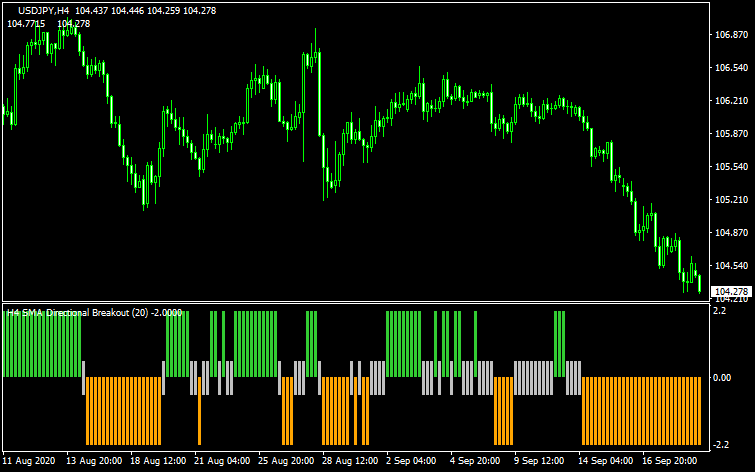Click the last candlestick on the price chart

pyautogui.click(x=699, y=284)
